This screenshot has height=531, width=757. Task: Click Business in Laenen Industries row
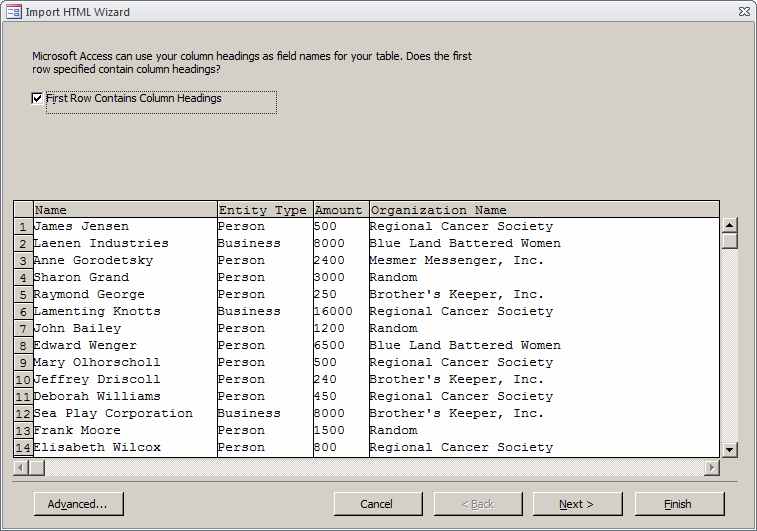coord(265,243)
